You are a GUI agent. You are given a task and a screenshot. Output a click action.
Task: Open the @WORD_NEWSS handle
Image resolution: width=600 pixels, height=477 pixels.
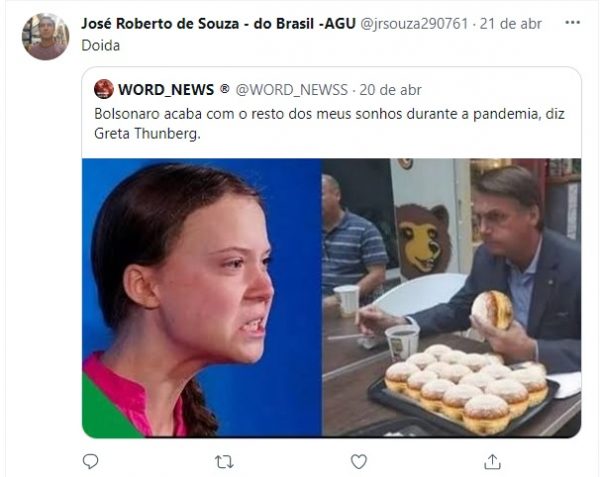click(x=292, y=90)
